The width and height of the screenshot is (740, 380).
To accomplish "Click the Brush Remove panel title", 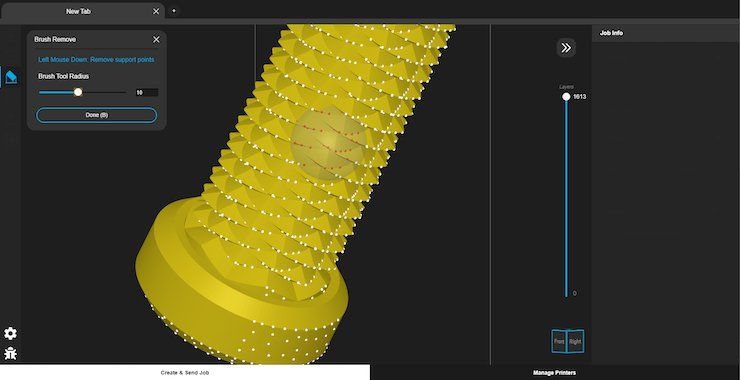I will (55, 40).
